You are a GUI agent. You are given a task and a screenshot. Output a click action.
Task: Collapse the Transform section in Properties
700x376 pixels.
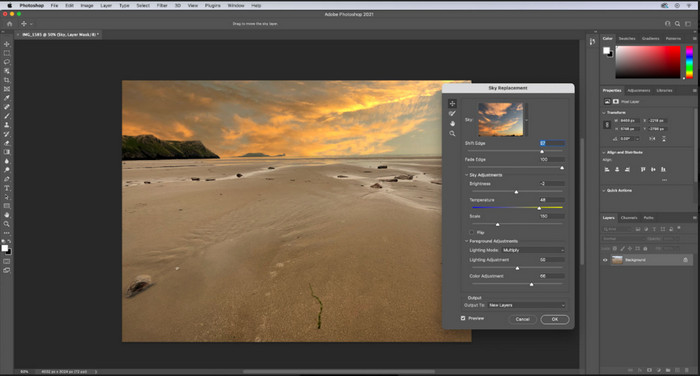pyautogui.click(x=604, y=113)
